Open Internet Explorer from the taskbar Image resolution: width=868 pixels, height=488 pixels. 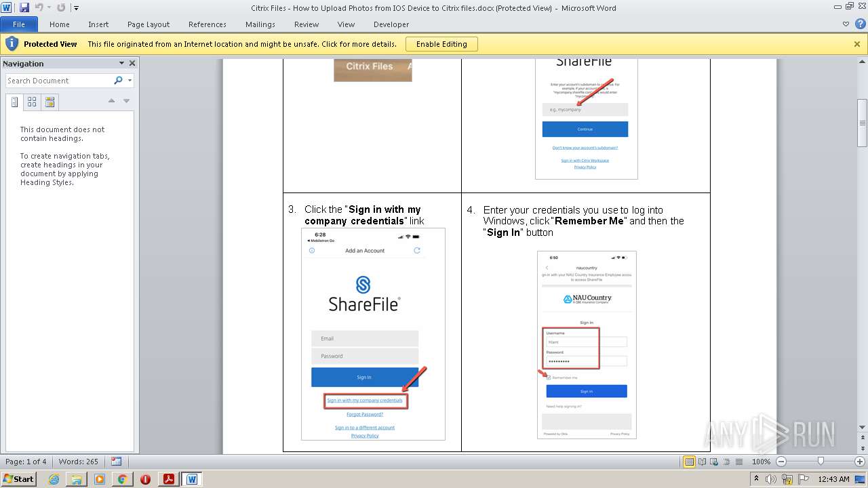pos(54,479)
